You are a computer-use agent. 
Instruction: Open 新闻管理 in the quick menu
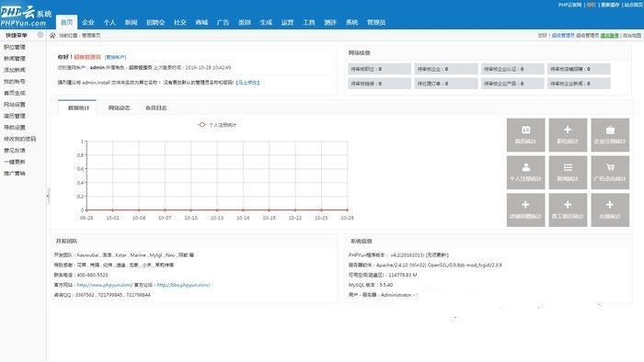pos(15,59)
